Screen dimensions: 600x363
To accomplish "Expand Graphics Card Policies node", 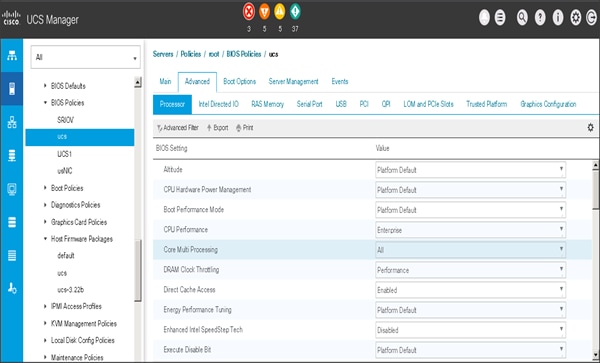I will click(x=46, y=222).
